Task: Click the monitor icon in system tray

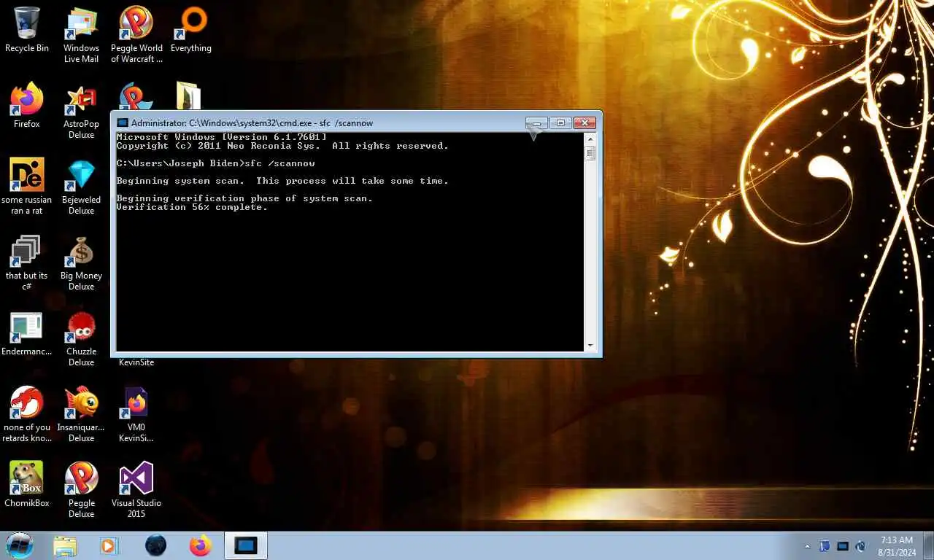Action: pyautogui.click(x=843, y=546)
